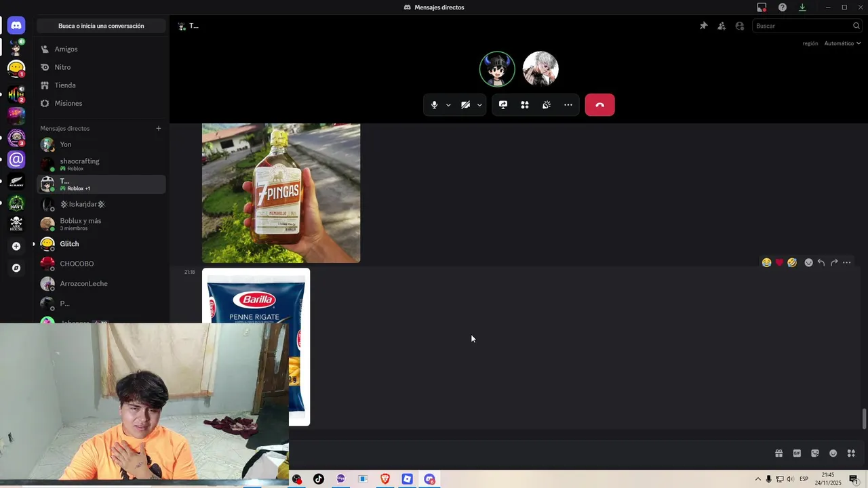Open Amigos friends tab

point(101,49)
